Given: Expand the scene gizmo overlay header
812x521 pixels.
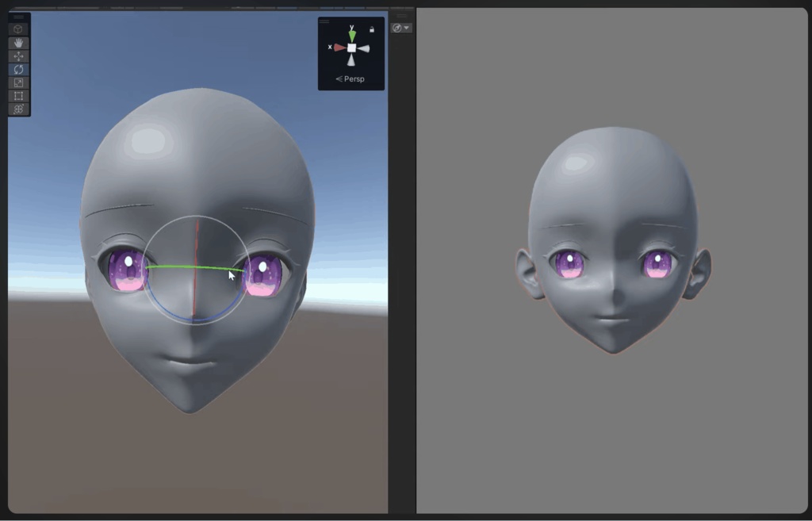Looking at the screenshot, I should [324, 21].
